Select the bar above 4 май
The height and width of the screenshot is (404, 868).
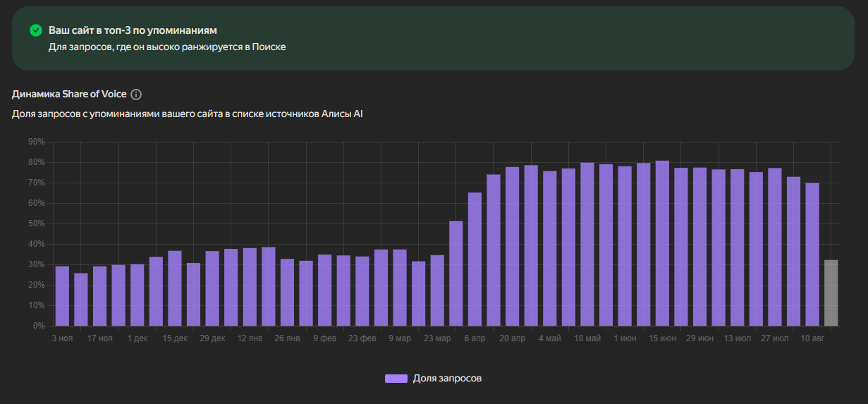[x=550, y=249]
